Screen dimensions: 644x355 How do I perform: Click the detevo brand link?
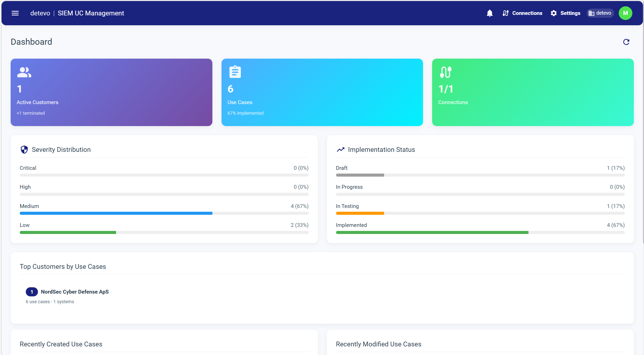(x=40, y=13)
